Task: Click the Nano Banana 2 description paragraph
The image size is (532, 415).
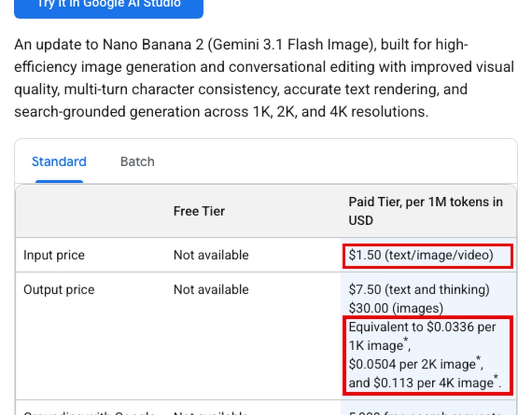Action: [264, 78]
